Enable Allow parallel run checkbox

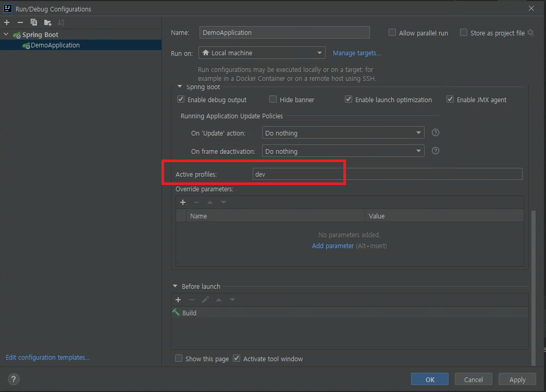392,32
